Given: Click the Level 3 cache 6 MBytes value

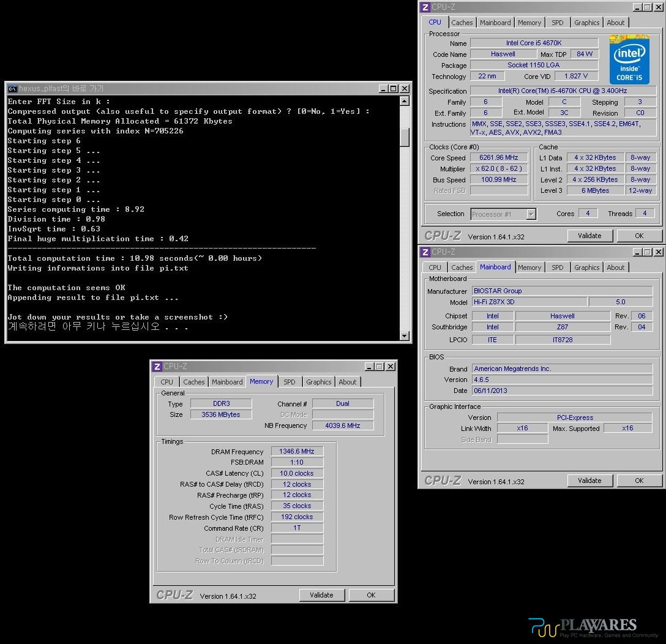Looking at the screenshot, I should (595, 191).
